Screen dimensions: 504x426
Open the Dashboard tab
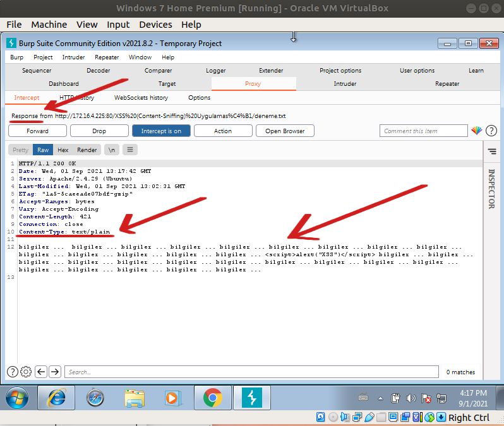[x=64, y=83]
